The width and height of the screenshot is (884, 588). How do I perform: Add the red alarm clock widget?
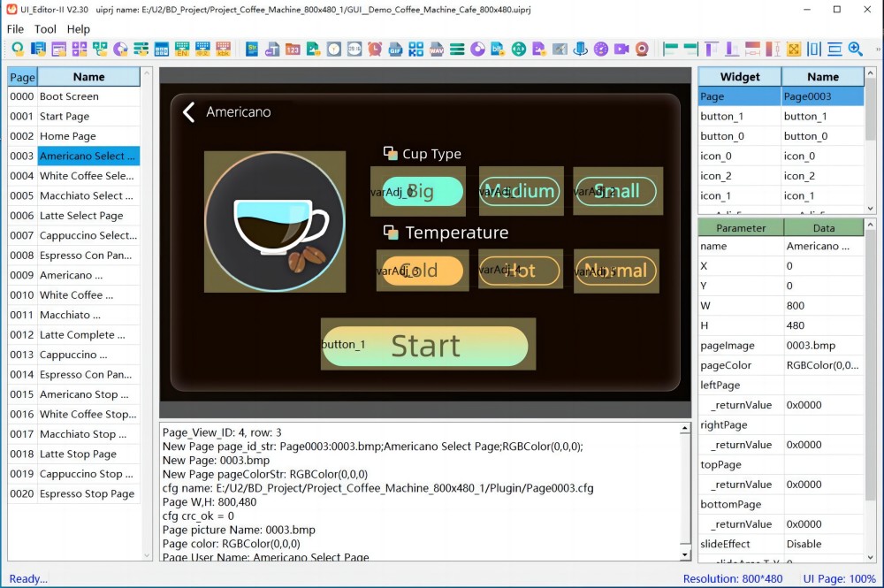(375, 49)
